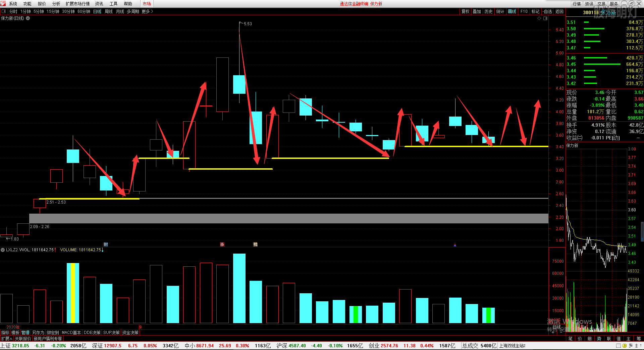The width and height of the screenshot is (644, 350).
Task: Open the 分析 menu
Action: tap(56, 4)
